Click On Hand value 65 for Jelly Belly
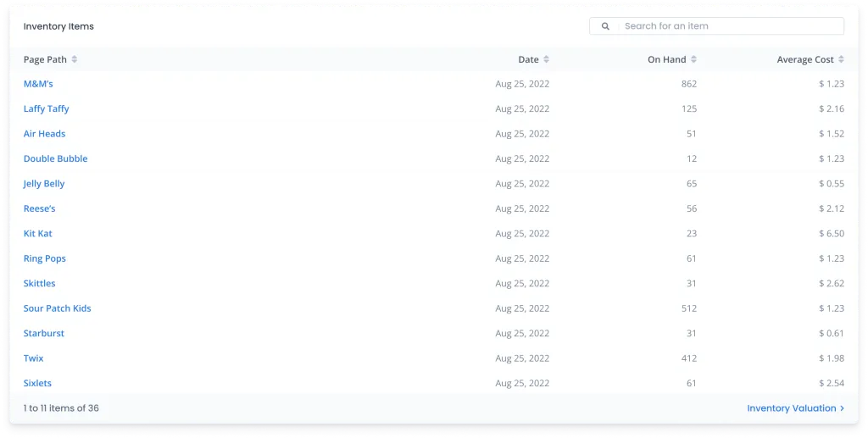 (x=692, y=184)
